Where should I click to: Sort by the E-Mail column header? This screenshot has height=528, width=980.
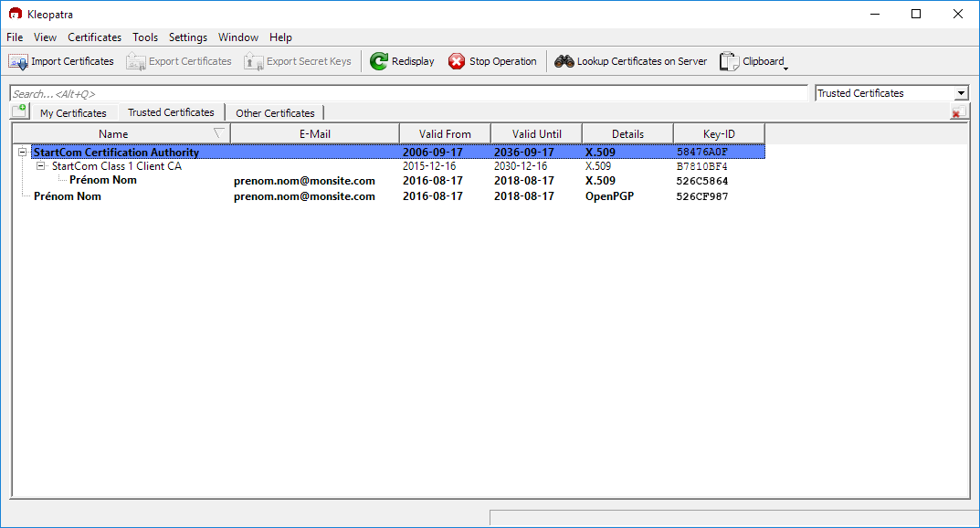315,133
